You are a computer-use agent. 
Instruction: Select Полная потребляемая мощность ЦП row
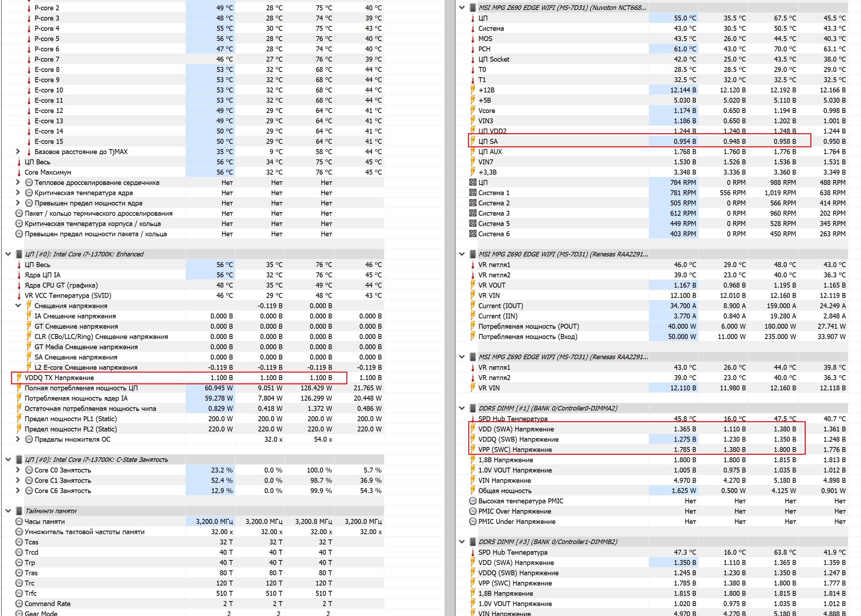click(81, 388)
